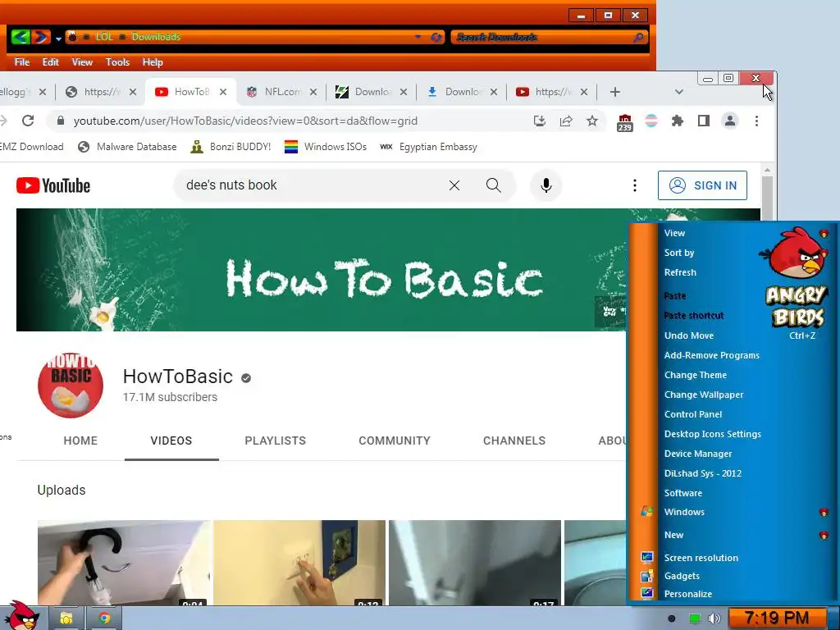
Task: Open explorer recent locations dropdown arrow
Action: [58, 38]
